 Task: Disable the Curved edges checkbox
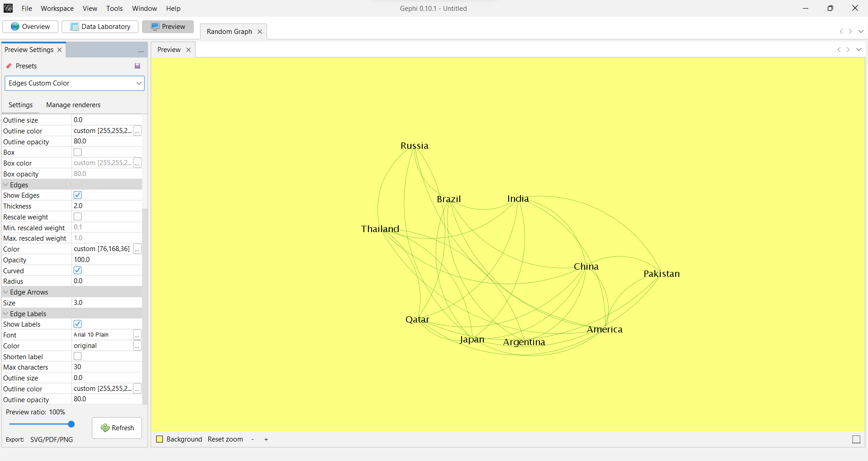pos(77,270)
